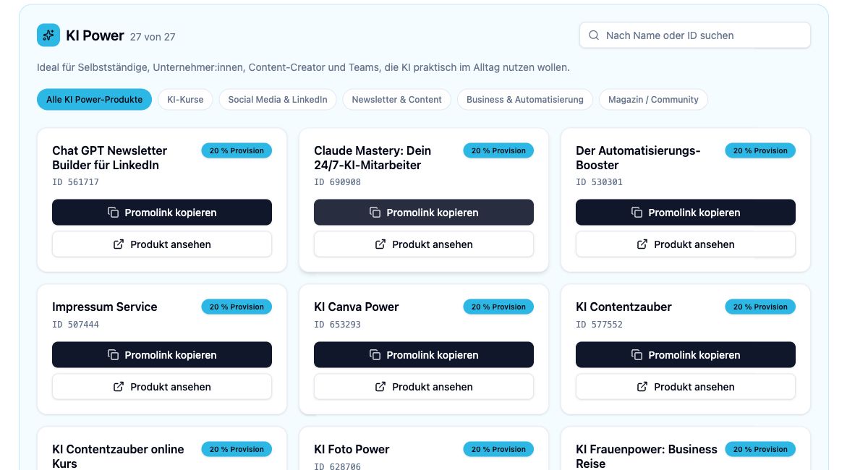Click 20 % Provision badge on KI Canva Power
Screen dimensions: 868x470
498,307
